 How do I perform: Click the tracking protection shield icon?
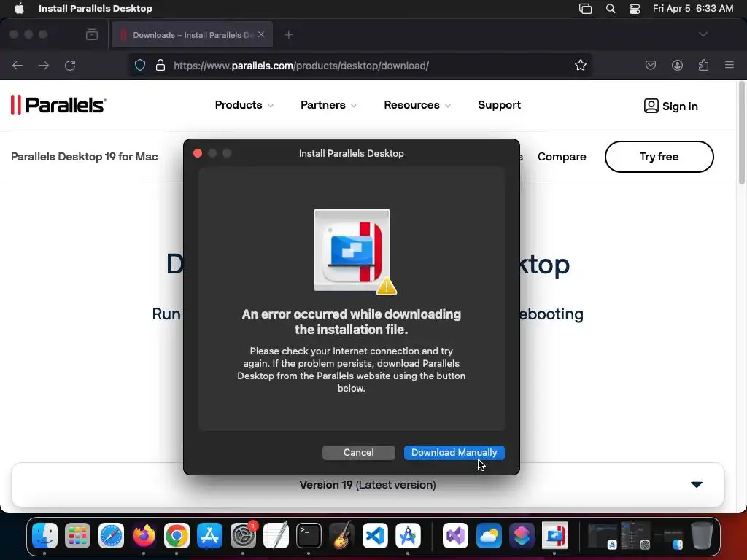(139, 65)
